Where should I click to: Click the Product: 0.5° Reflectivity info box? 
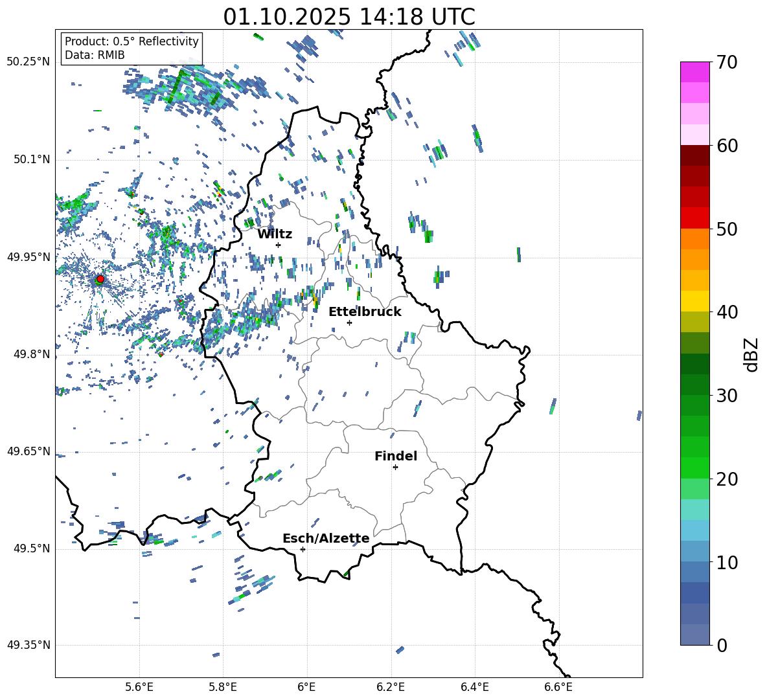pyautogui.click(x=132, y=49)
